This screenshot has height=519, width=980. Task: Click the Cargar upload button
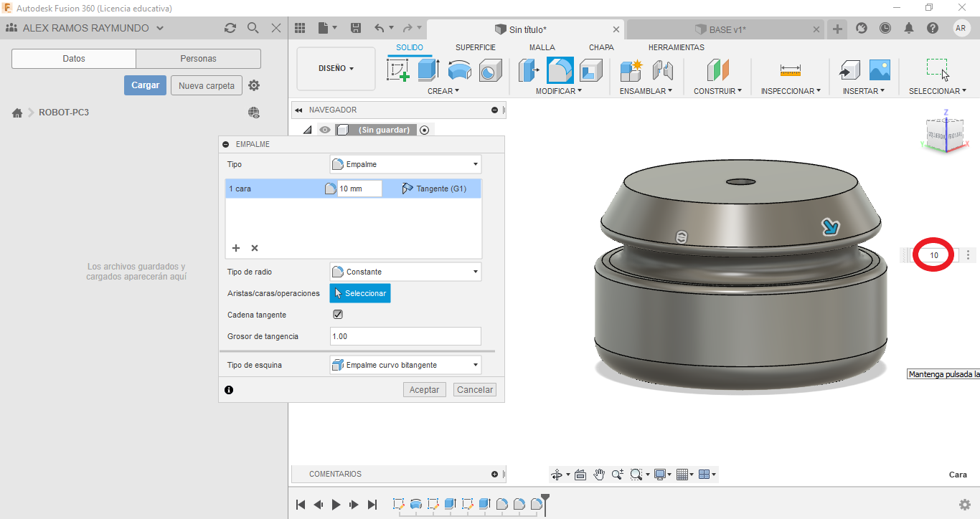pos(145,85)
